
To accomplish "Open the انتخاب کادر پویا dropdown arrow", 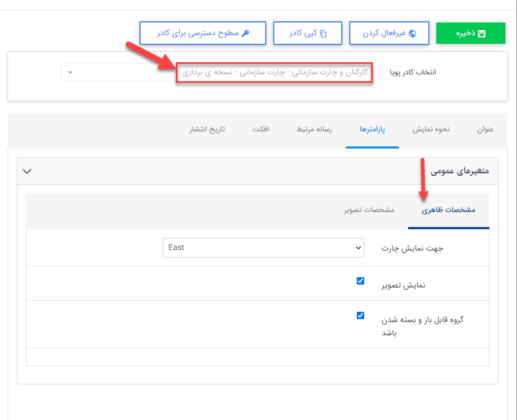I will tap(70, 72).
